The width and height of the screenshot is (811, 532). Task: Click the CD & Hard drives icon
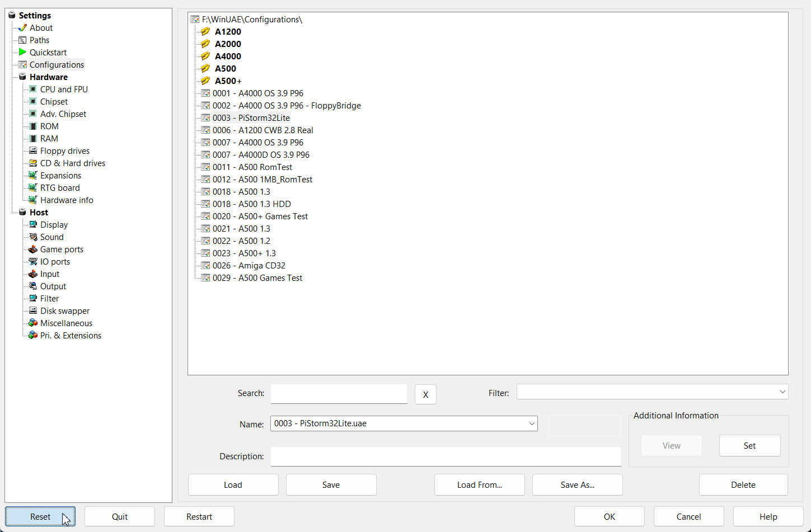(x=33, y=163)
